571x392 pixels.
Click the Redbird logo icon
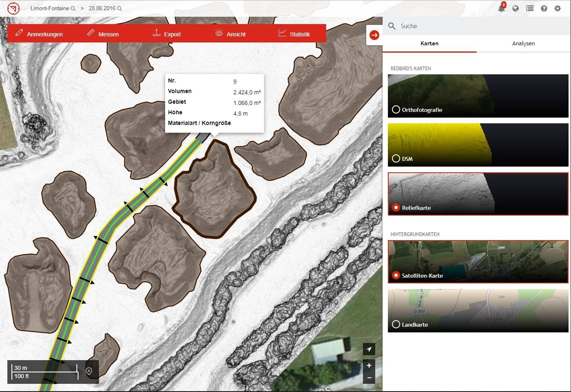point(13,8)
